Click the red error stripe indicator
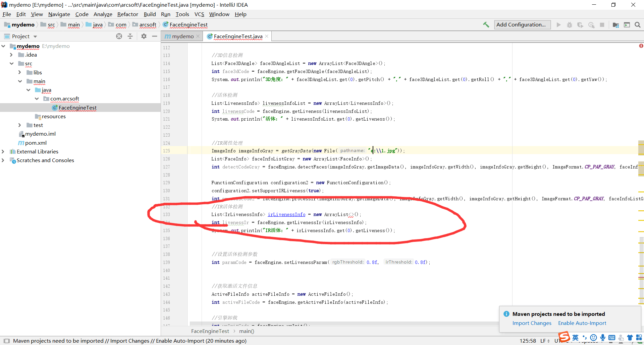The width and height of the screenshot is (644, 345). 641,46
